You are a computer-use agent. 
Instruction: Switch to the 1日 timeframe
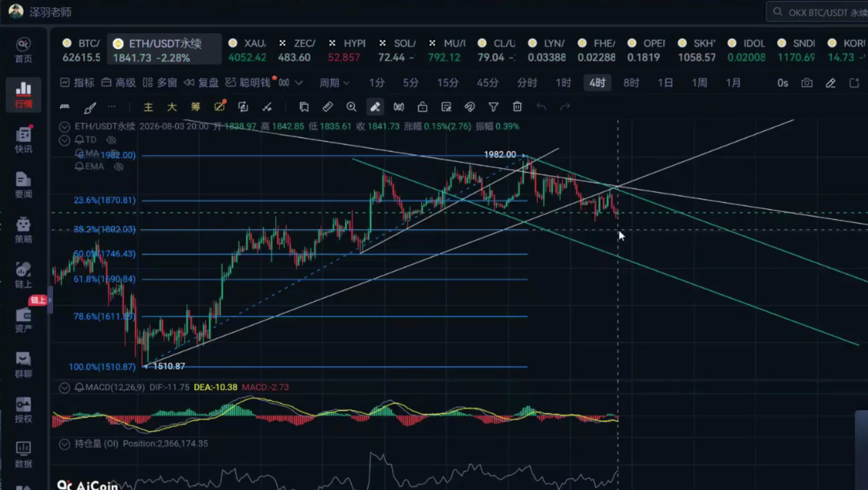pos(665,83)
